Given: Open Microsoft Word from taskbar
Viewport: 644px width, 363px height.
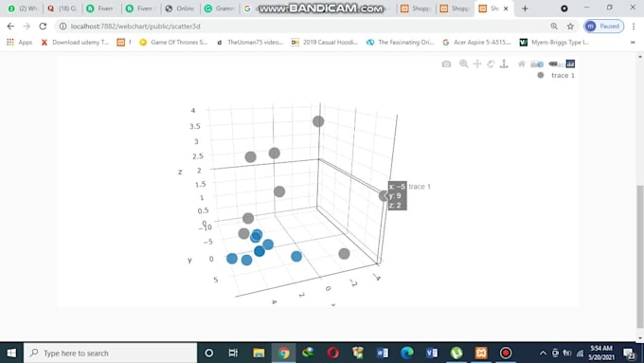Looking at the screenshot, I should [x=382, y=353].
